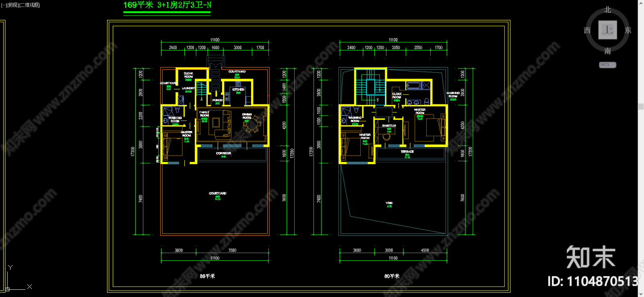Open the WCS coordinate system dropdown
The image size is (644, 297).
click(x=607, y=65)
